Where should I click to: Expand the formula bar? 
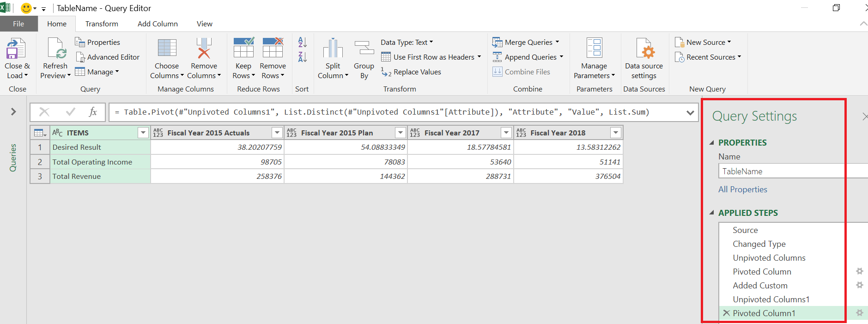pyautogui.click(x=690, y=112)
